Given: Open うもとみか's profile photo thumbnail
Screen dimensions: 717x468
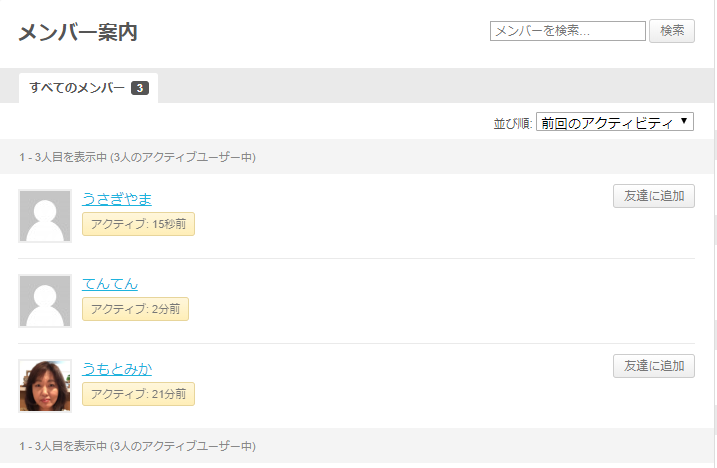Looking at the screenshot, I should point(45,386).
